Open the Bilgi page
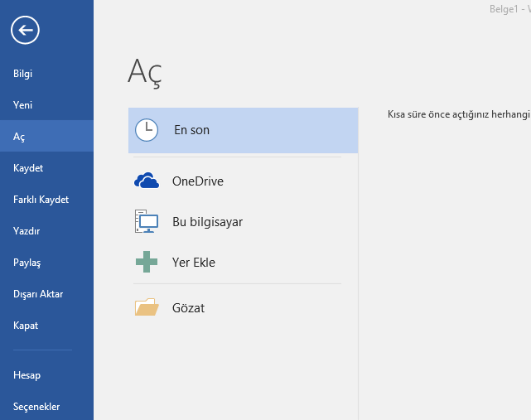 (x=23, y=74)
